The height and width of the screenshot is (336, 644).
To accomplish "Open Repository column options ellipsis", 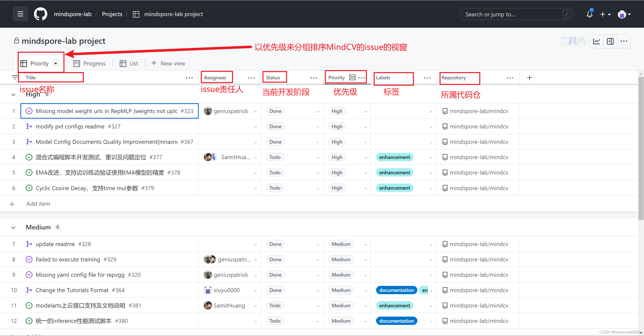I will (x=510, y=78).
